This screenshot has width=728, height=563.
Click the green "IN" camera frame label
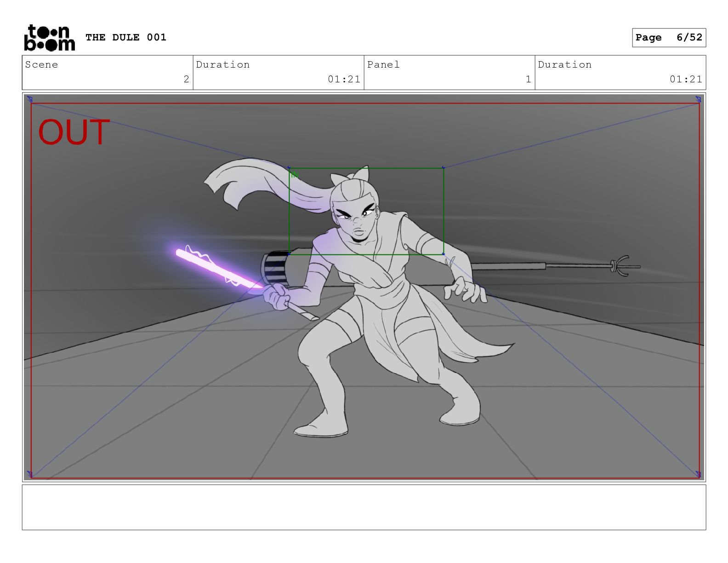[295, 175]
